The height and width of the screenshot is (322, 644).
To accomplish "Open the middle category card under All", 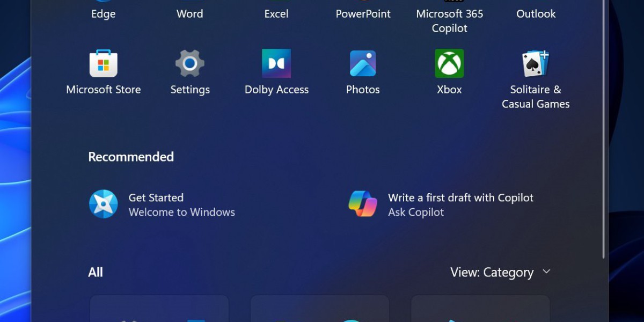I will click(x=320, y=309).
